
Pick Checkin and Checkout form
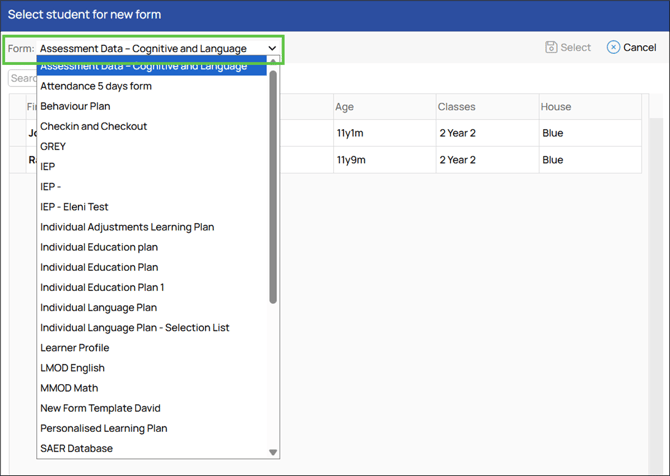(x=93, y=126)
